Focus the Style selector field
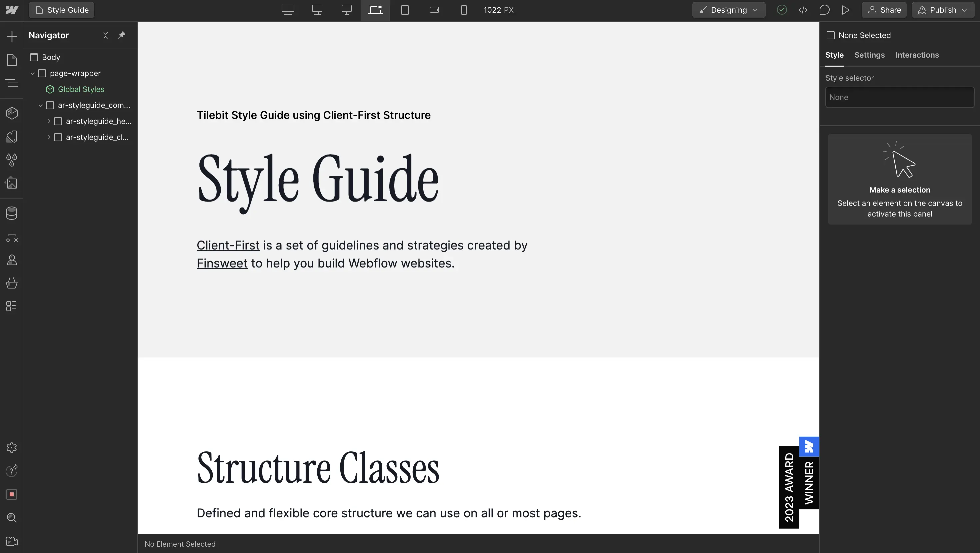 tap(899, 97)
